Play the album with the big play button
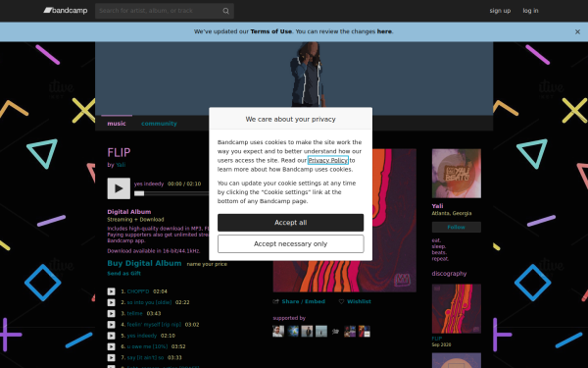Image resolution: width=588 pixels, height=368 pixels. (119, 188)
